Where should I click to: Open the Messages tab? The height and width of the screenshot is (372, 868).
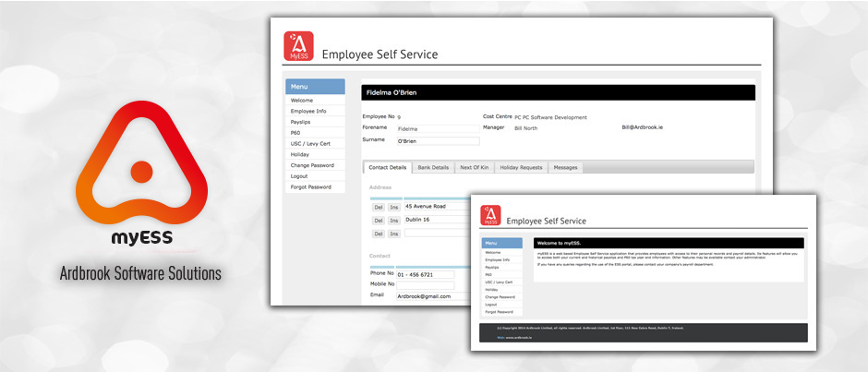click(565, 167)
